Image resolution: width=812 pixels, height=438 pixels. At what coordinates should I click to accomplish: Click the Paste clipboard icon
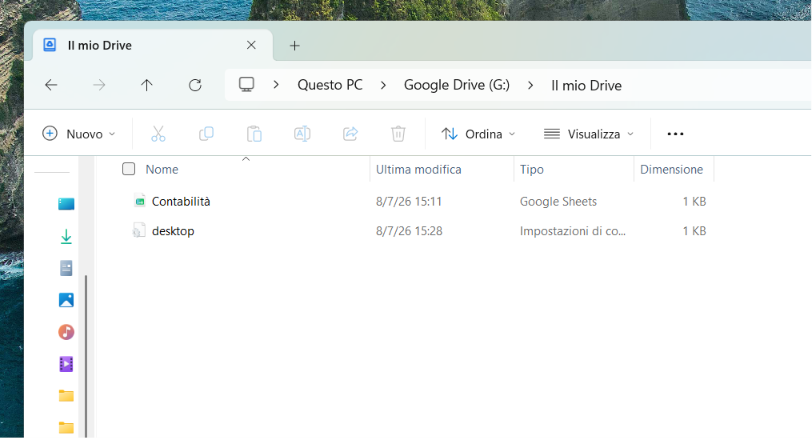coord(254,134)
